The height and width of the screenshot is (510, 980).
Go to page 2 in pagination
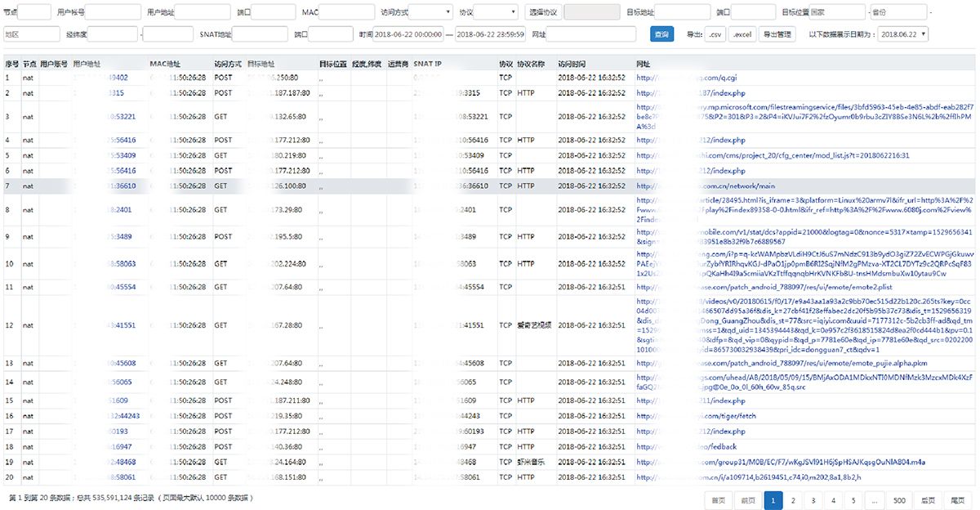pos(792,500)
